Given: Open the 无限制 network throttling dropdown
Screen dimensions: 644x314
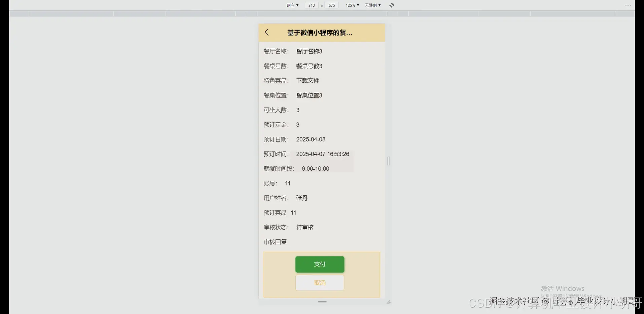Looking at the screenshot, I should point(372,5).
